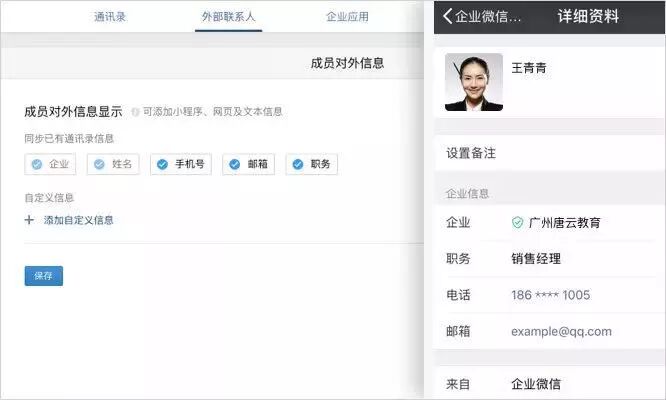Click the info icon next to 成员对外信息显示
The width and height of the screenshot is (666, 400).
[135, 112]
